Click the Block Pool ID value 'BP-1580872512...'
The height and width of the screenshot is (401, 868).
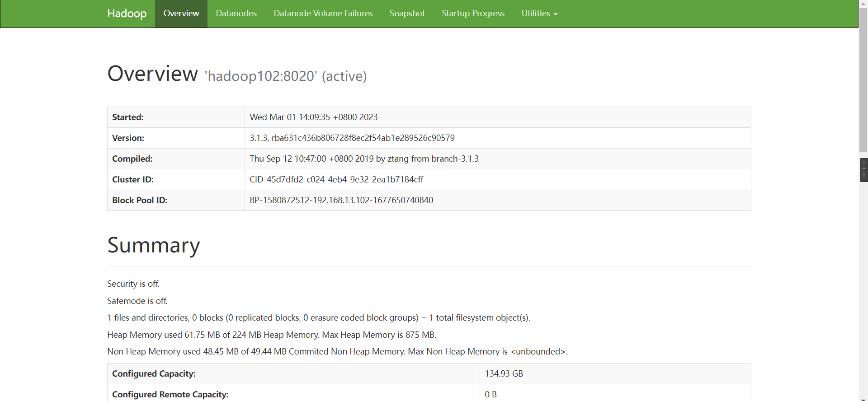pos(341,200)
